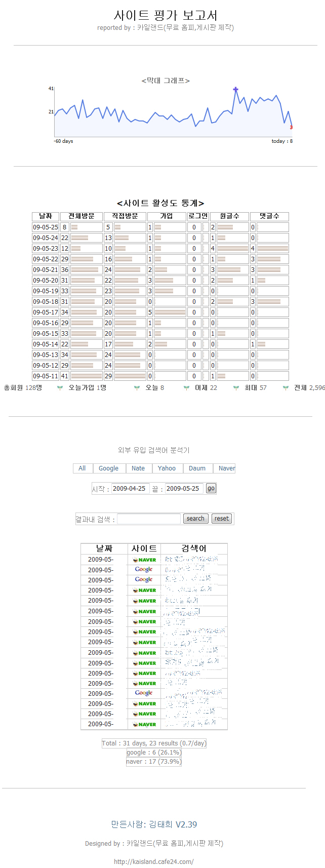Viewport: 325px width, 868px height.
Task: Switch to the Google tab
Action: [108, 468]
